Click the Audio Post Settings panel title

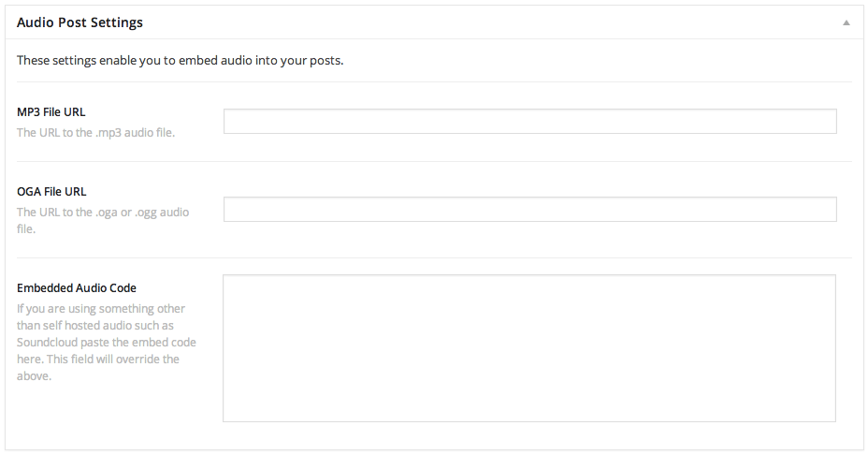[x=80, y=22]
